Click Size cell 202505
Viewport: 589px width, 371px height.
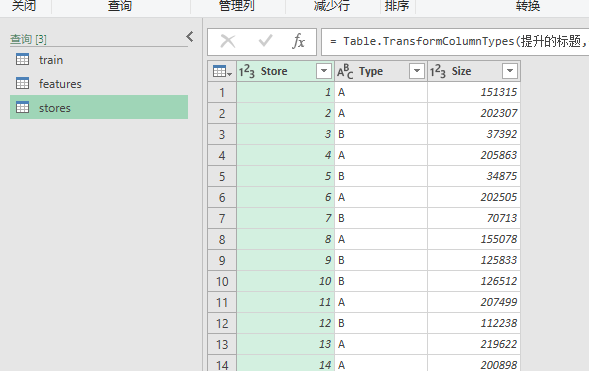pyautogui.click(x=474, y=198)
